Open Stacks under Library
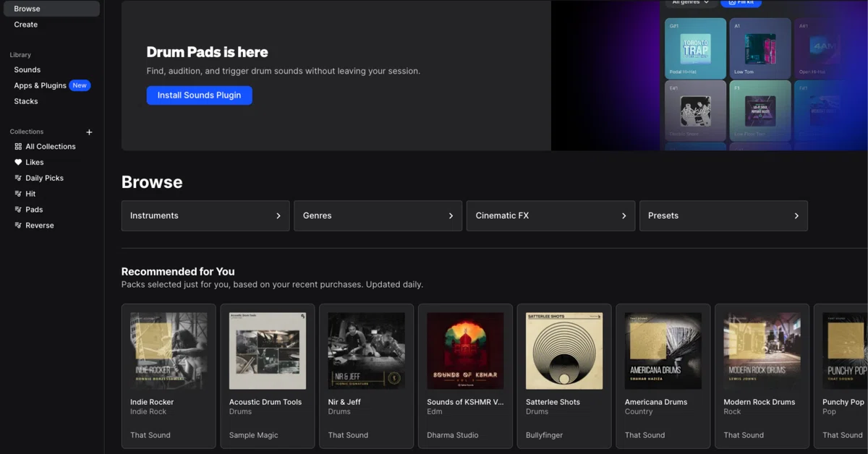 coord(26,102)
